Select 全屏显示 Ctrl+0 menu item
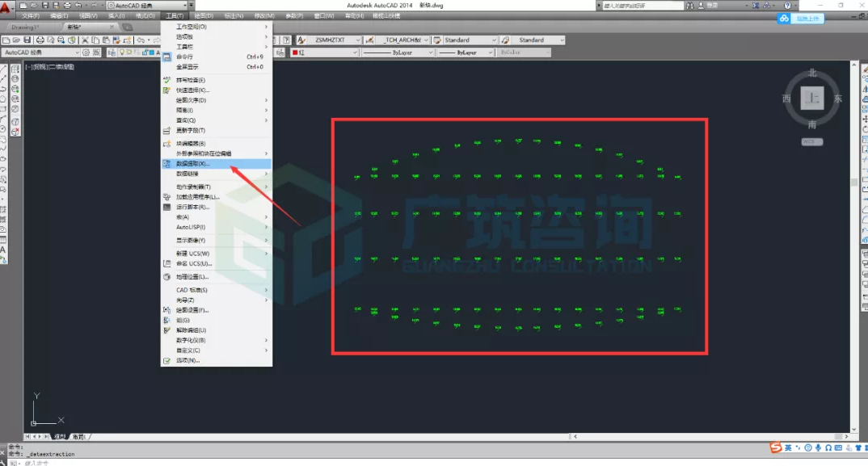868x466 pixels. (x=217, y=66)
